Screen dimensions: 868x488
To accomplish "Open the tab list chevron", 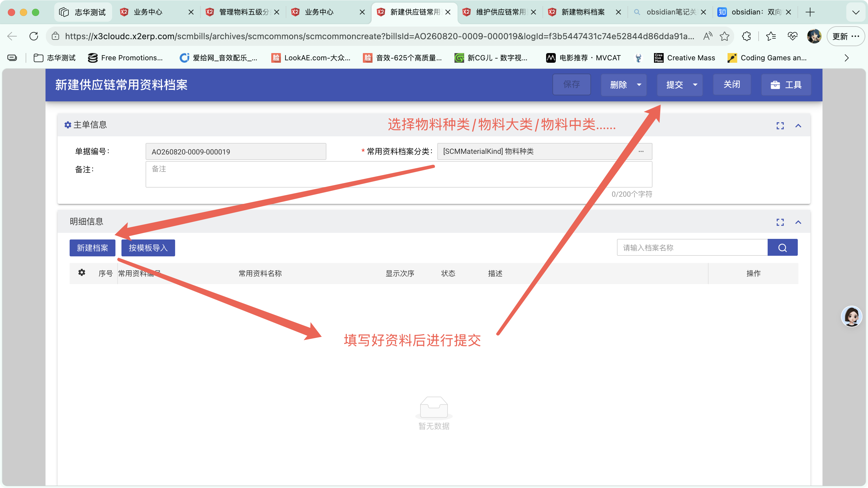I will [x=856, y=12].
